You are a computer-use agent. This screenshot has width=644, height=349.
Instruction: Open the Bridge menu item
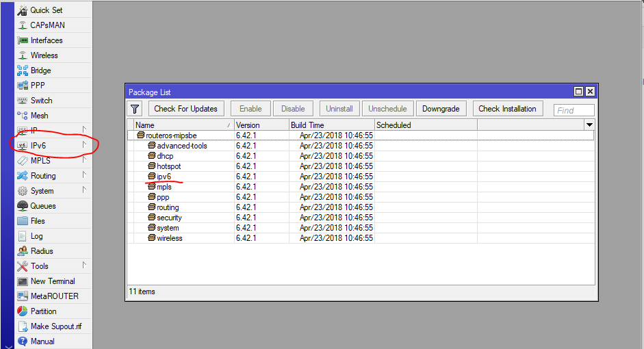pyautogui.click(x=54, y=70)
